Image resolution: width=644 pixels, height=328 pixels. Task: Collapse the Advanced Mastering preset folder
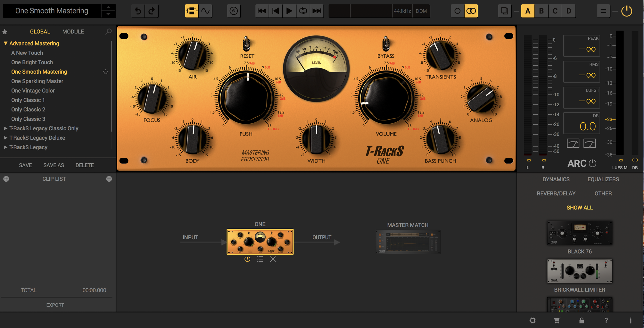coord(5,43)
